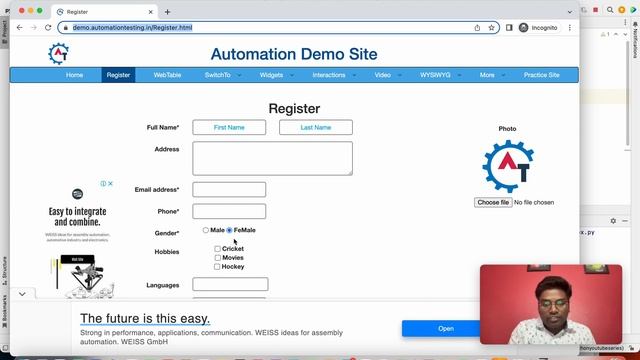
Task: Close the Register browser tab
Action: pyautogui.click(x=150, y=12)
